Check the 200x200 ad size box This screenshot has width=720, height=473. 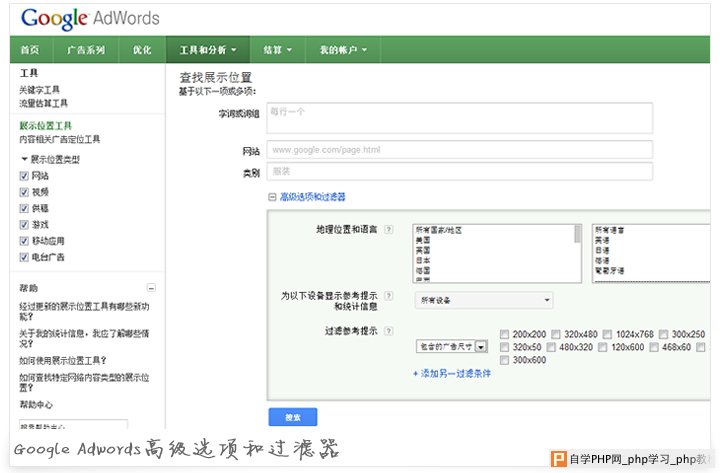(504, 334)
